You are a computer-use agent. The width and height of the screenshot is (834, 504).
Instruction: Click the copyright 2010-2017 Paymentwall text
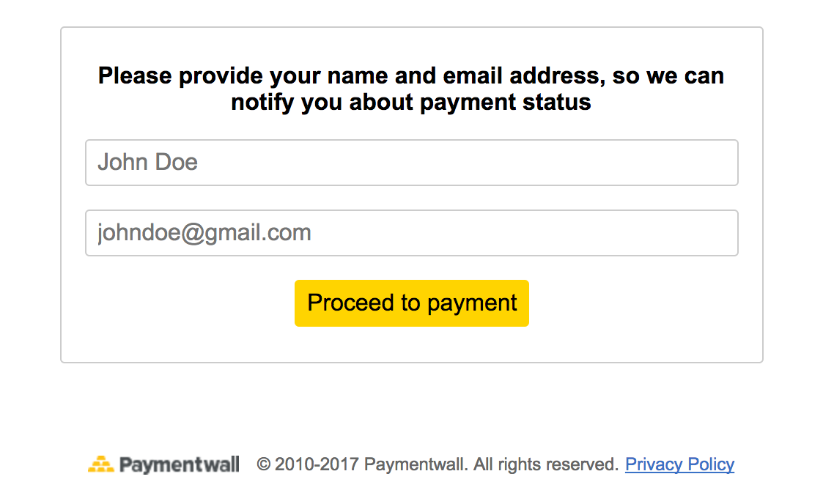click(362, 464)
